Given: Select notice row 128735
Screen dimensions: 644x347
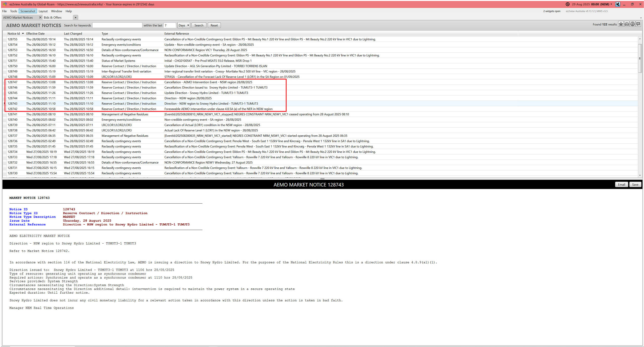Looking at the screenshot, I should coord(320,146).
